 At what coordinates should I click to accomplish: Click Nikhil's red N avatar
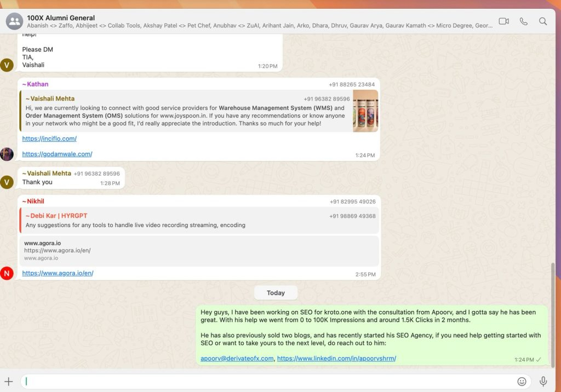7,273
